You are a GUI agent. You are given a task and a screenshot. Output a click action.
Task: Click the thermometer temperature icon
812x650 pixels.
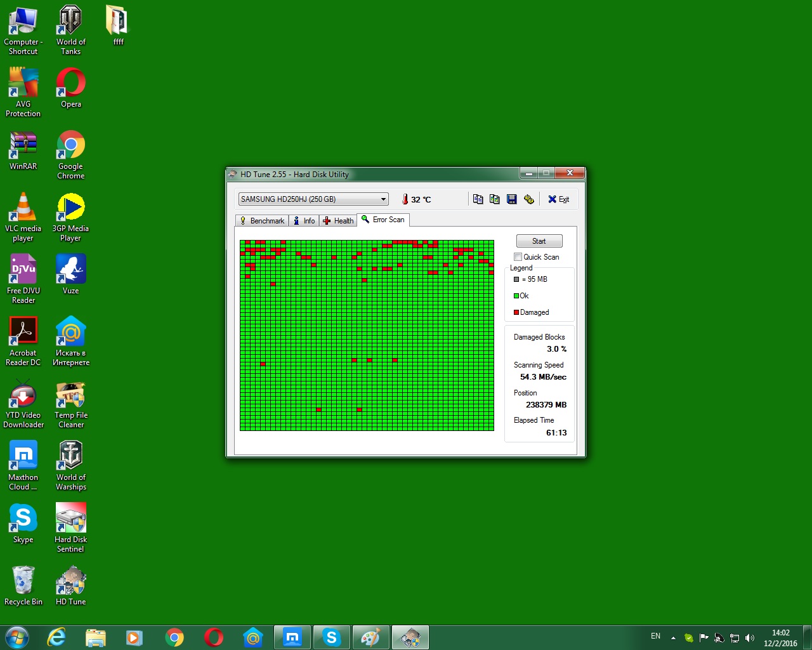[x=405, y=199]
